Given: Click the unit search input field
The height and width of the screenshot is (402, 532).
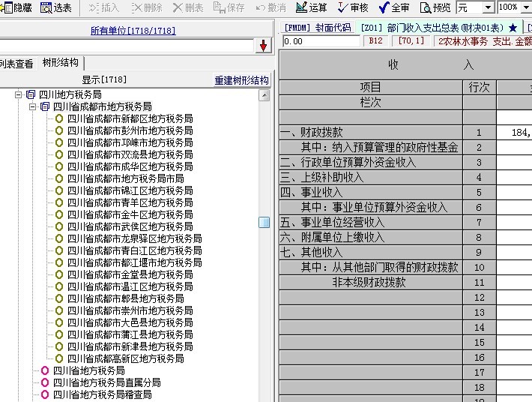Looking at the screenshot, I should click(x=126, y=46).
